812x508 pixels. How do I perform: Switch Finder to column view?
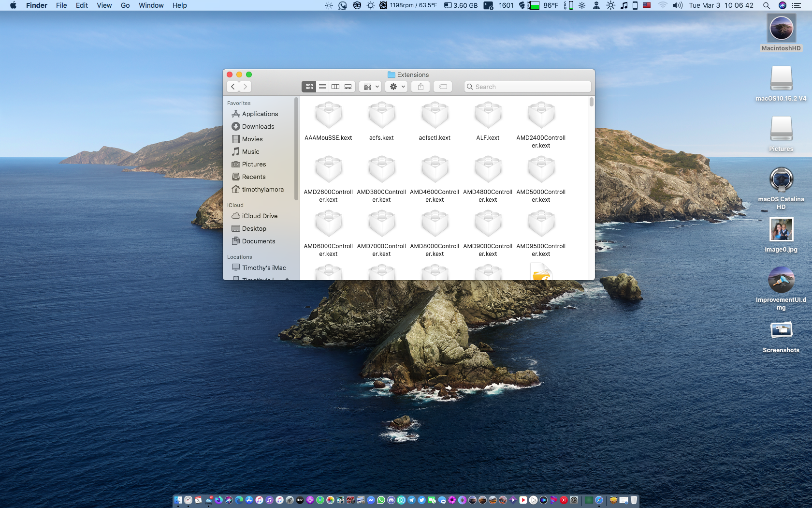click(335, 87)
